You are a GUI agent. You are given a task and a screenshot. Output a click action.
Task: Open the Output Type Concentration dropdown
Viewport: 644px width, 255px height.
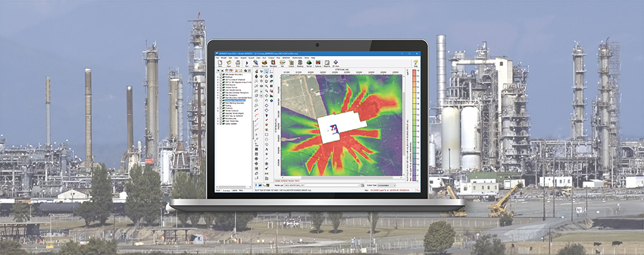click(386, 185)
